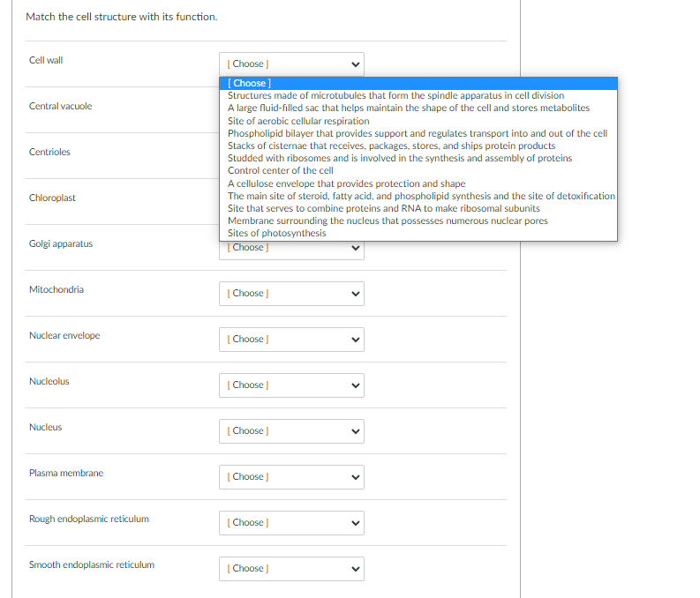Open the Cell wall dropdown
Viewport: 700px width, 598px height.
[291, 64]
